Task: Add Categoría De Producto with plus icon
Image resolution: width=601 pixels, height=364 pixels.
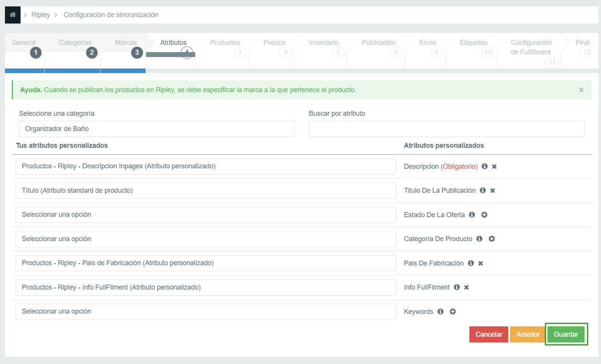Action: [491, 239]
